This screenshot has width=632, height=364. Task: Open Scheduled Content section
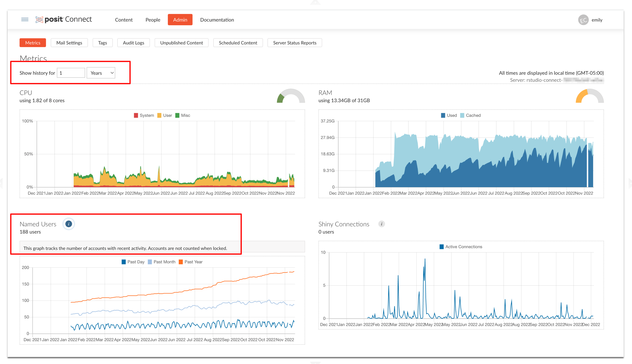click(238, 43)
